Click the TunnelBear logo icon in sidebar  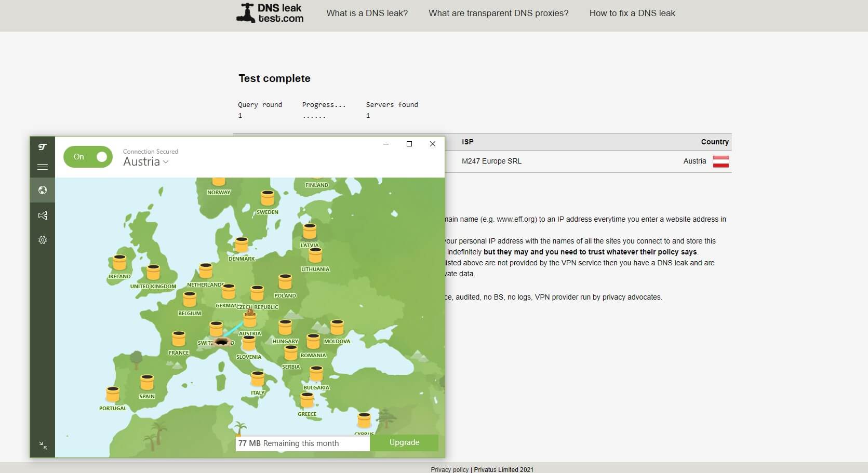43,147
